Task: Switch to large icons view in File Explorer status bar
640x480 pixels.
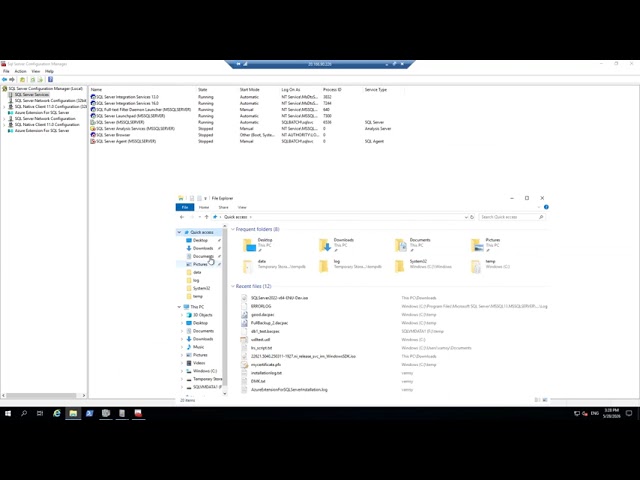Action: [545, 400]
